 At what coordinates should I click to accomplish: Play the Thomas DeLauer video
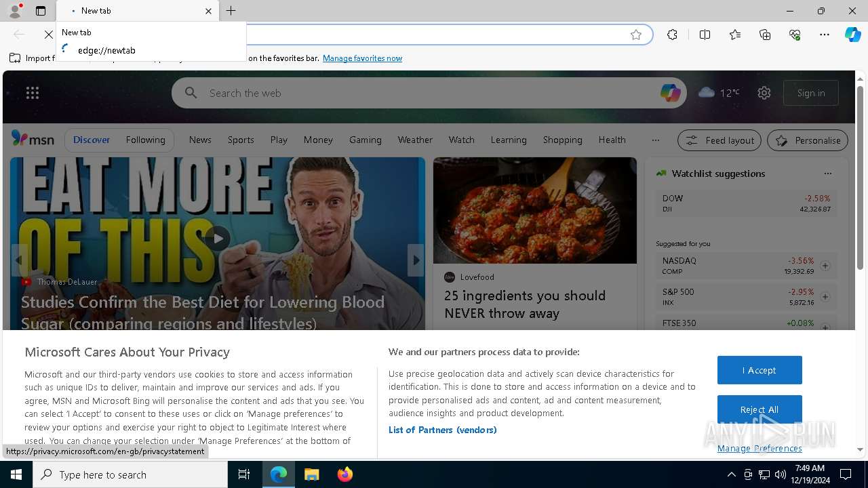218,238
